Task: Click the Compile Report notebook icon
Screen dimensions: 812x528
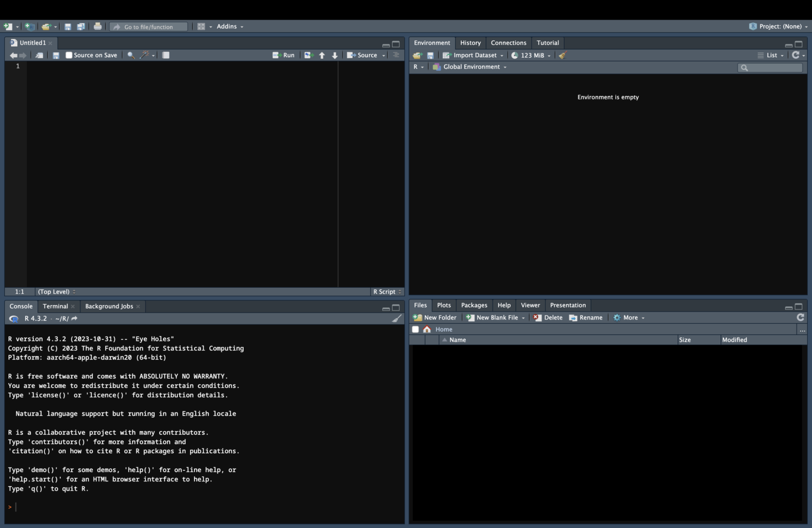Action: 165,54
